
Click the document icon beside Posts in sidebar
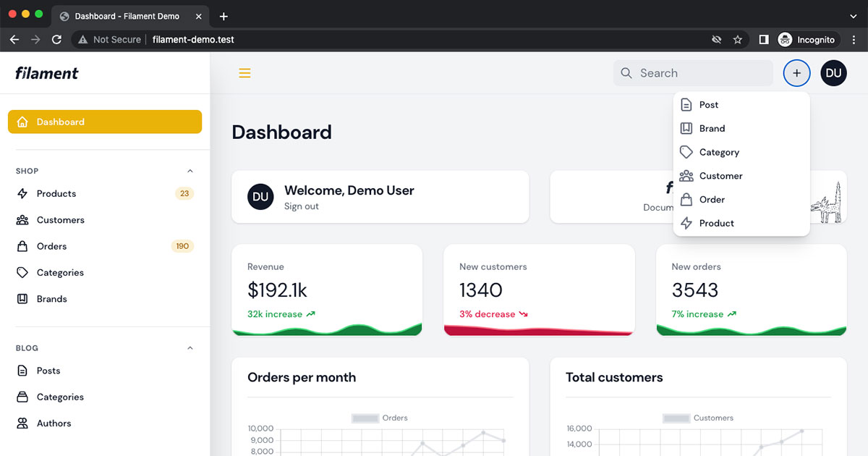coord(22,371)
